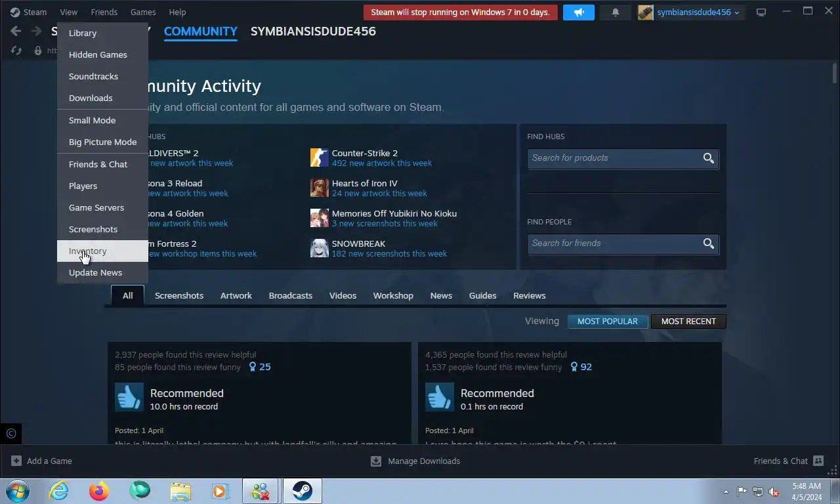Switch to the Guides tab
The height and width of the screenshot is (504, 840).
tap(482, 295)
